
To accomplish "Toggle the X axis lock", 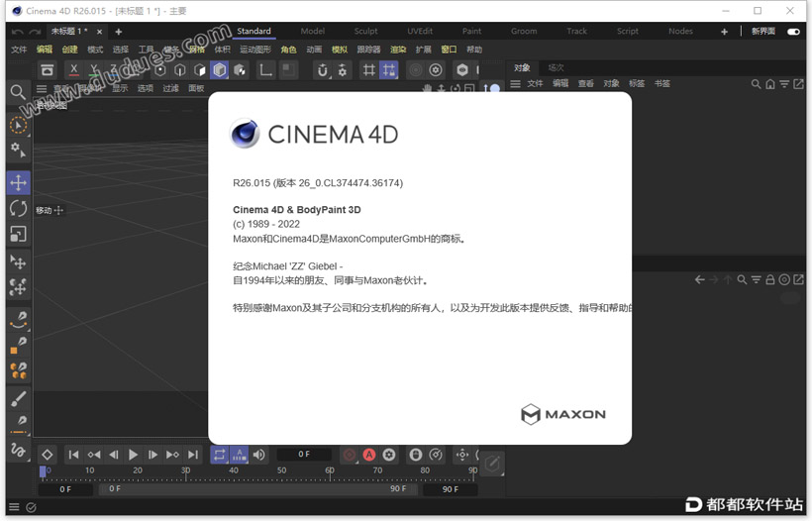I will coord(74,70).
